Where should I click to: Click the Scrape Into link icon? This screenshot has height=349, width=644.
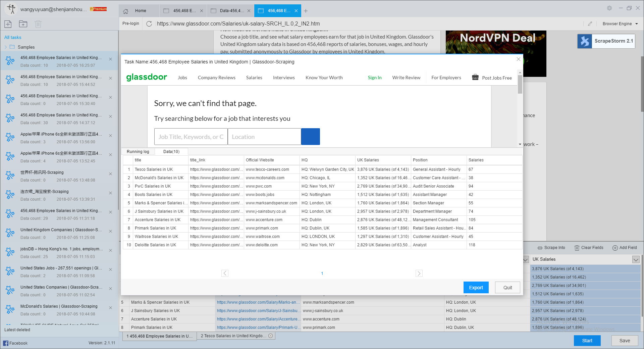coord(540,248)
